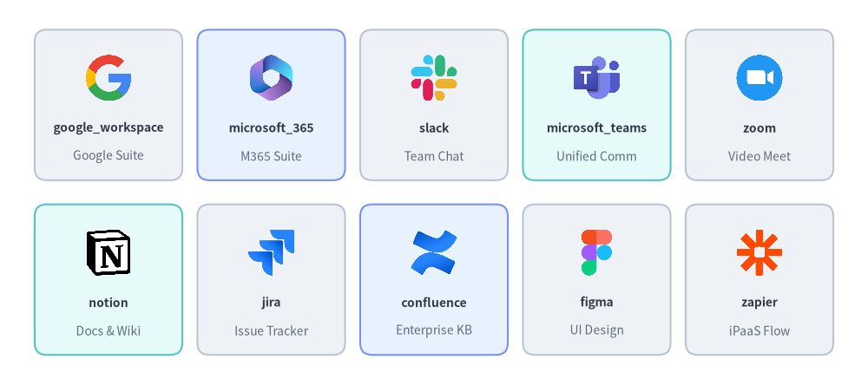Select the microsoft_365 label

coord(271,127)
